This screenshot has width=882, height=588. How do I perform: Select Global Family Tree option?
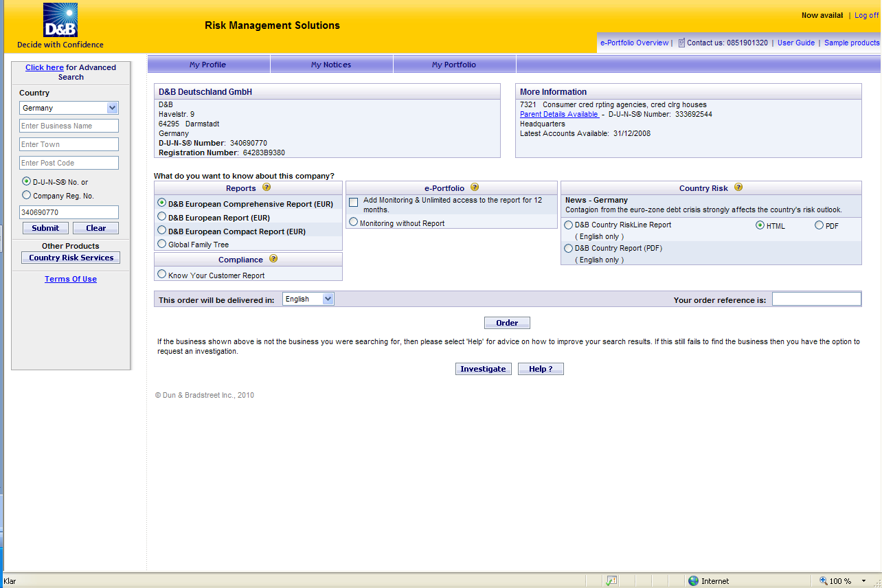point(162,244)
